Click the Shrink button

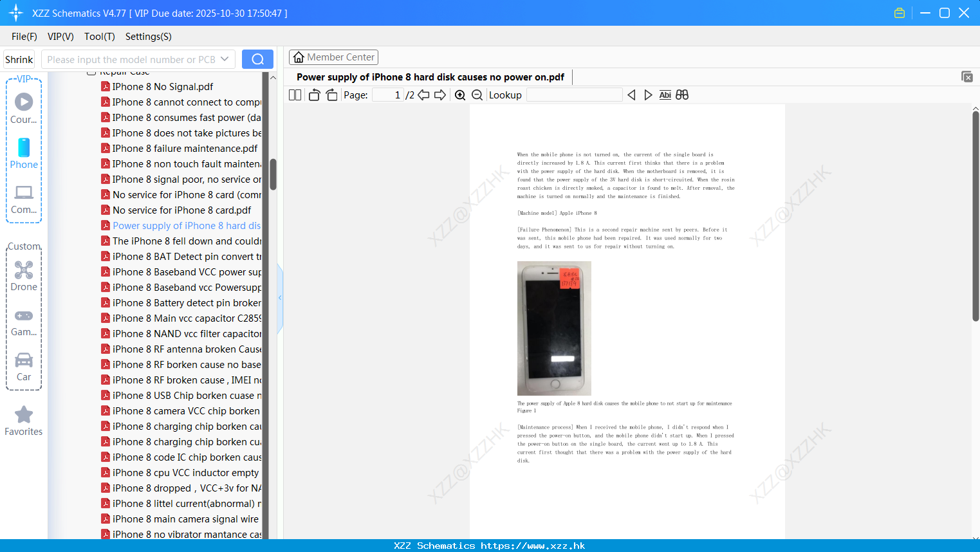click(19, 59)
